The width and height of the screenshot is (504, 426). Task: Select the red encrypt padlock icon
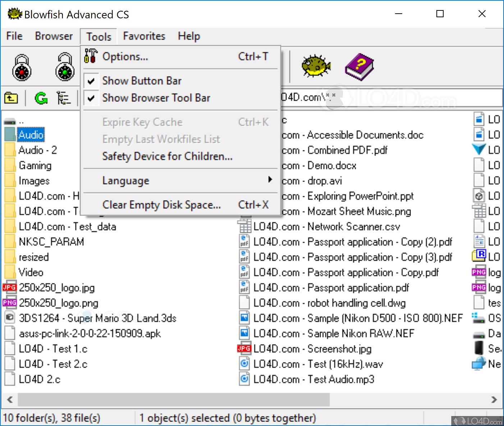(22, 67)
